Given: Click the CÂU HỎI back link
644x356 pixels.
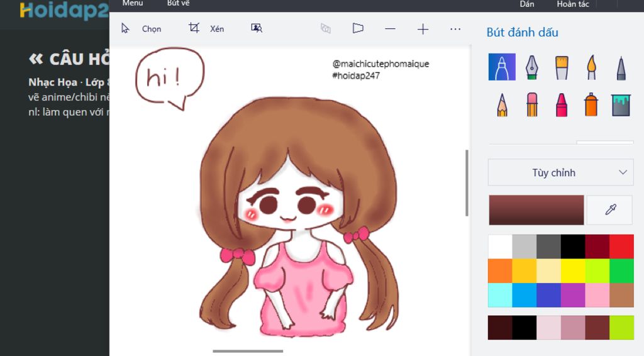Looking at the screenshot, I should tap(69, 59).
